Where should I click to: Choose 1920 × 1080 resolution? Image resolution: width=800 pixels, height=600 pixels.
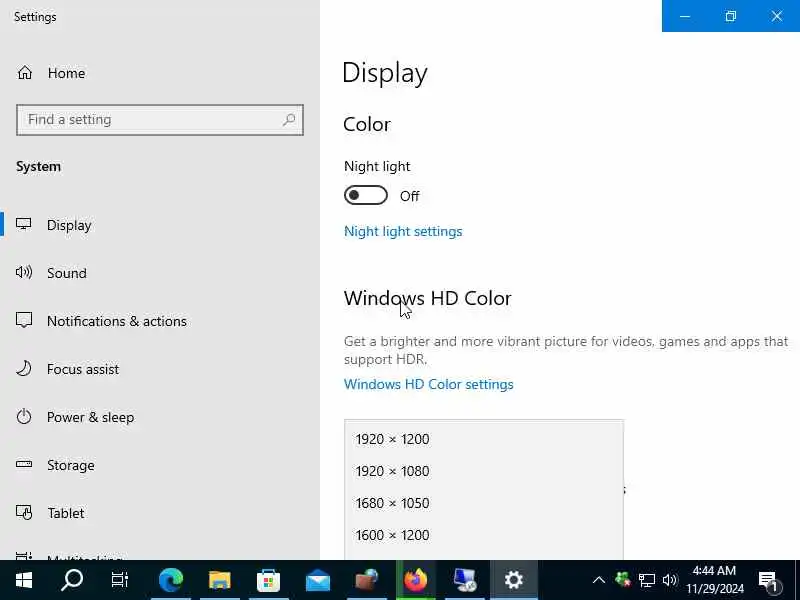[x=484, y=471]
